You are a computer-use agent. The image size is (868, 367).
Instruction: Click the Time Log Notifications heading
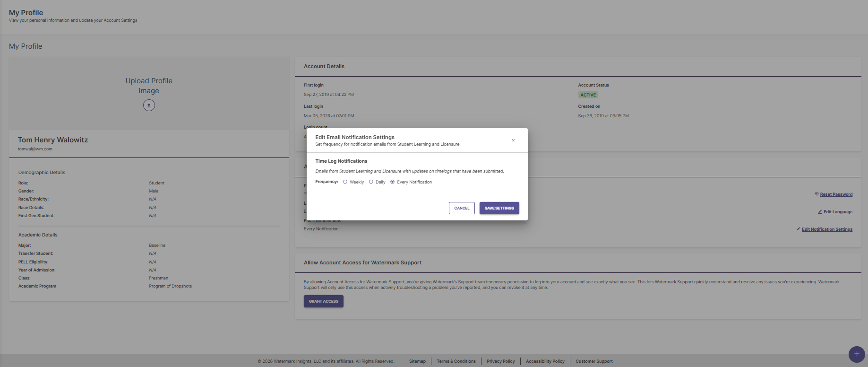(341, 161)
